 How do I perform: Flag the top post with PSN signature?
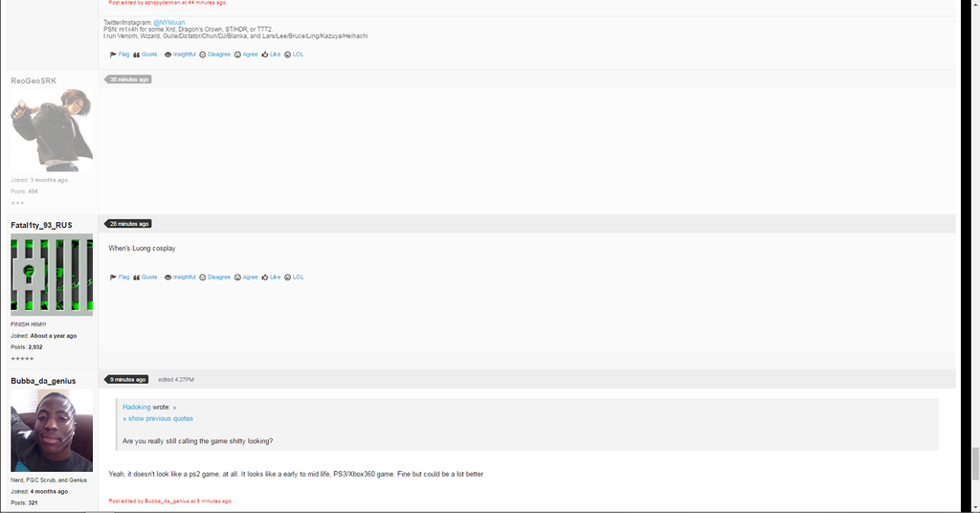coord(120,55)
